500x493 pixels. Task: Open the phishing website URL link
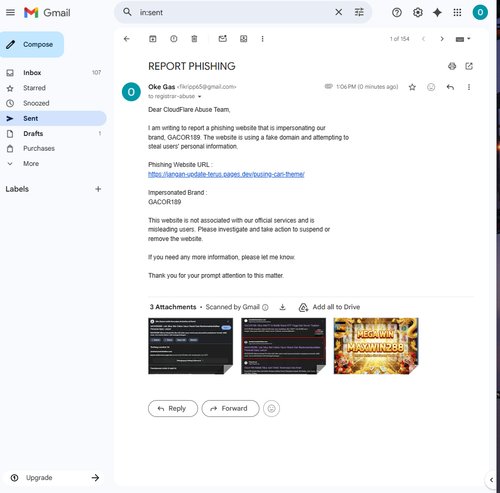tap(226, 174)
